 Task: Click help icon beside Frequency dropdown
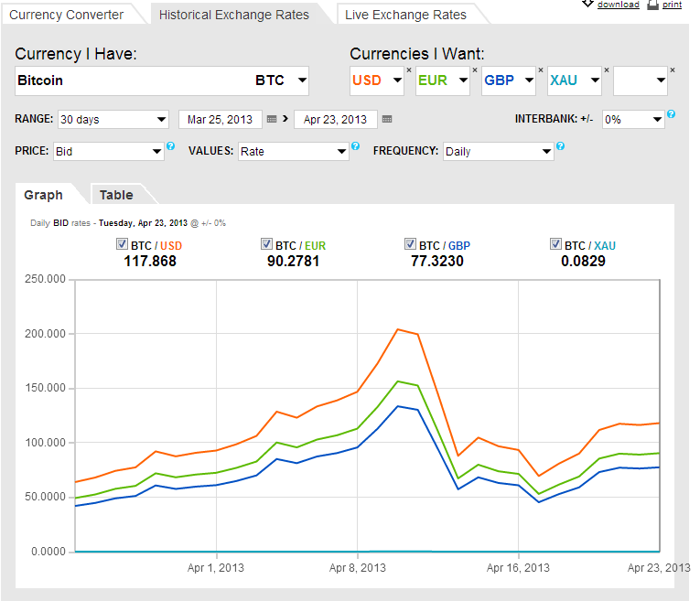pos(560,146)
